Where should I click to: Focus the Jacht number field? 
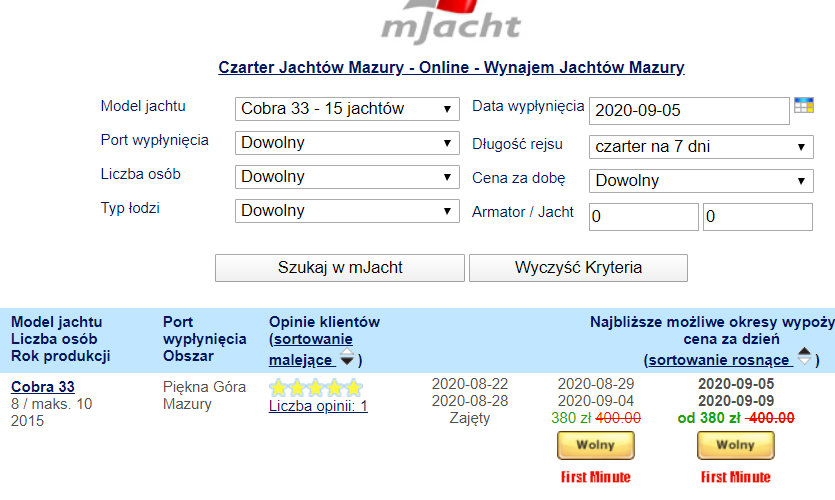pyautogui.click(x=758, y=217)
